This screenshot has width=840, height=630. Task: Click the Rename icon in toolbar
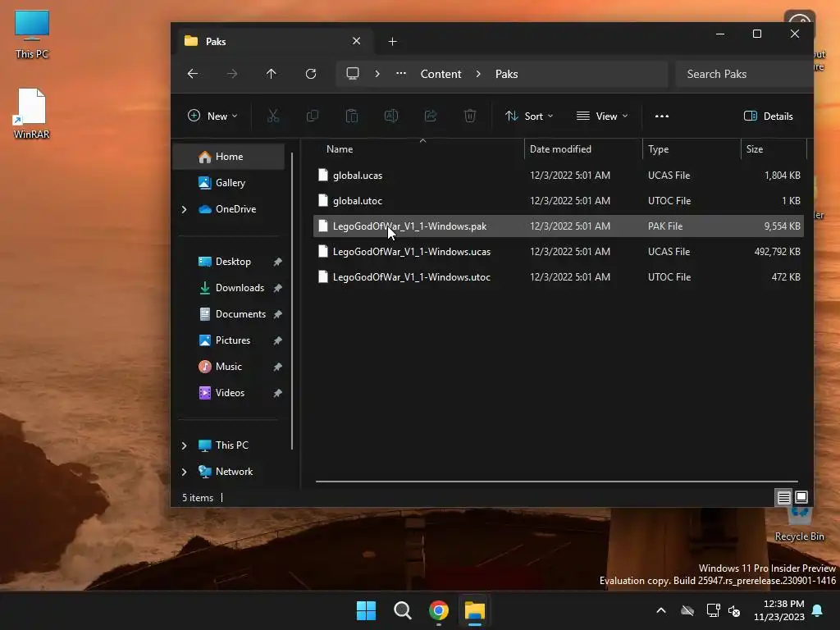[x=391, y=116]
